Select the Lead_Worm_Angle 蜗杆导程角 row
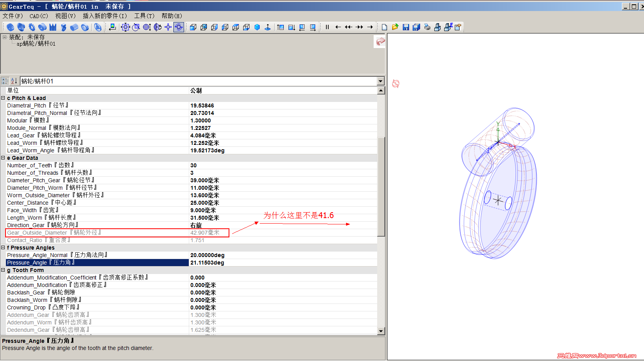Image resolution: width=644 pixels, height=361 pixels. (191, 150)
